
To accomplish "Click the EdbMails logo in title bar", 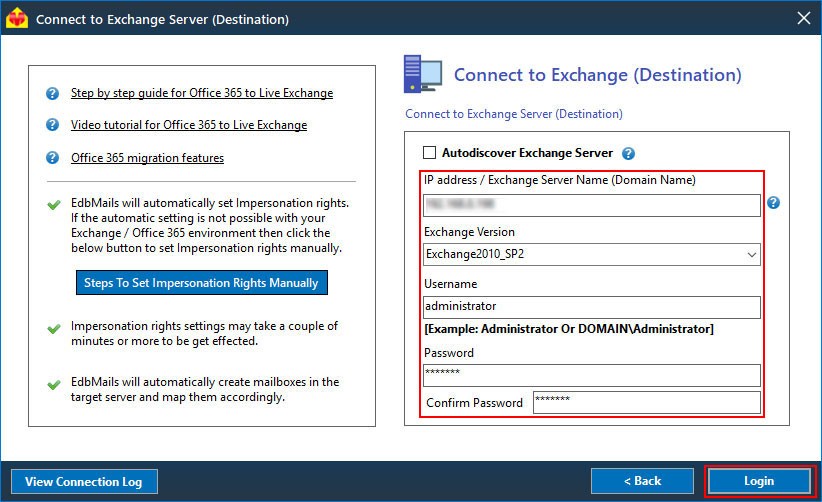I will tap(16, 18).
